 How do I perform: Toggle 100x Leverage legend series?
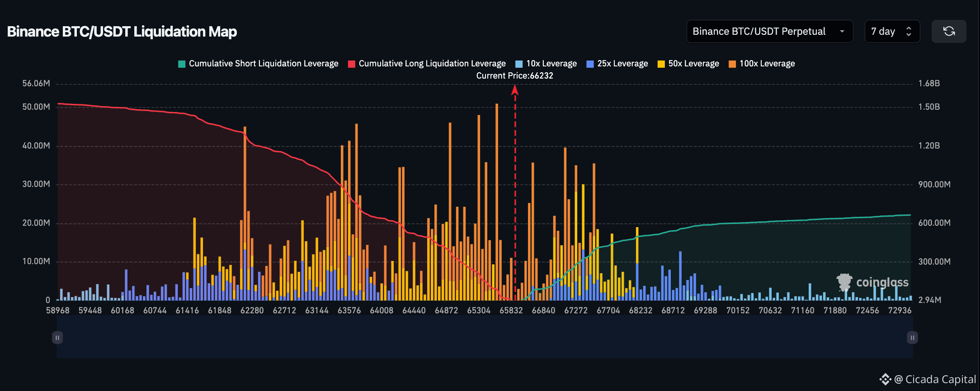762,64
